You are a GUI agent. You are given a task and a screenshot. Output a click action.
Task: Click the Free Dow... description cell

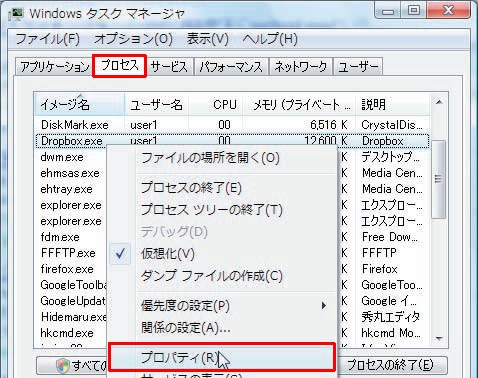[390, 237]
